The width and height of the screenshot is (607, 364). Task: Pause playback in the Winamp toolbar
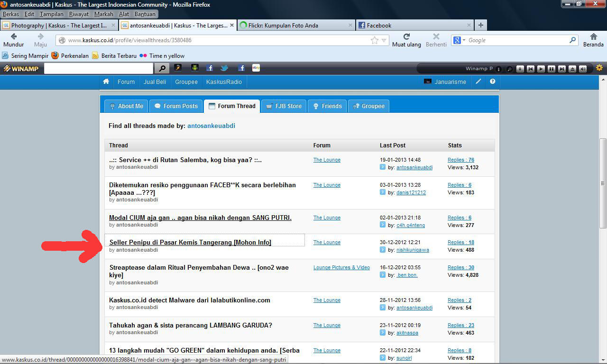552,69
